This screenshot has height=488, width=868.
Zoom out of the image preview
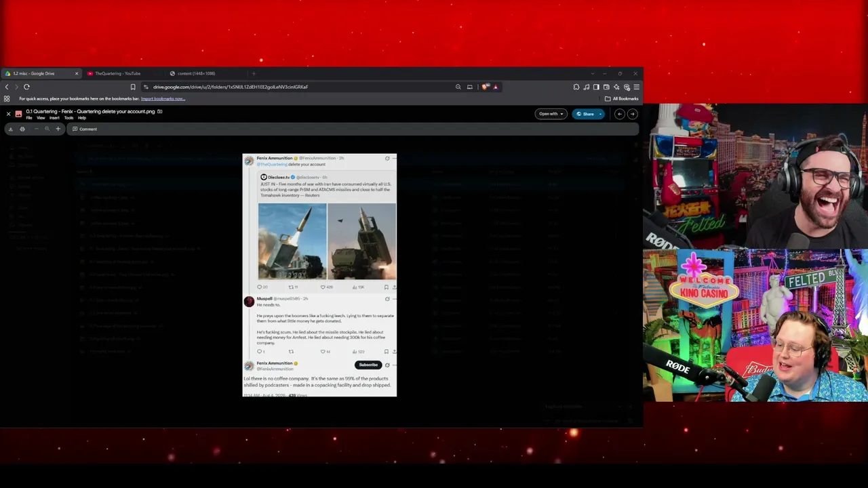[37, 129]
